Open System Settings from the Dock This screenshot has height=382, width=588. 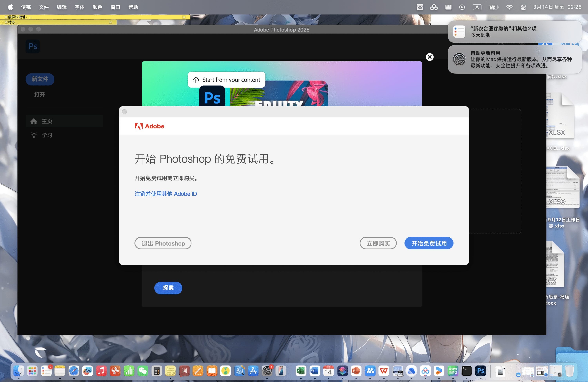[x=267, y=371]
